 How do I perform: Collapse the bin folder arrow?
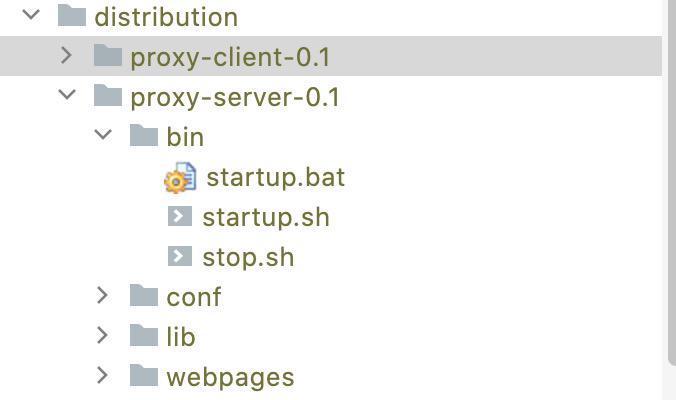tap(103, 136)
